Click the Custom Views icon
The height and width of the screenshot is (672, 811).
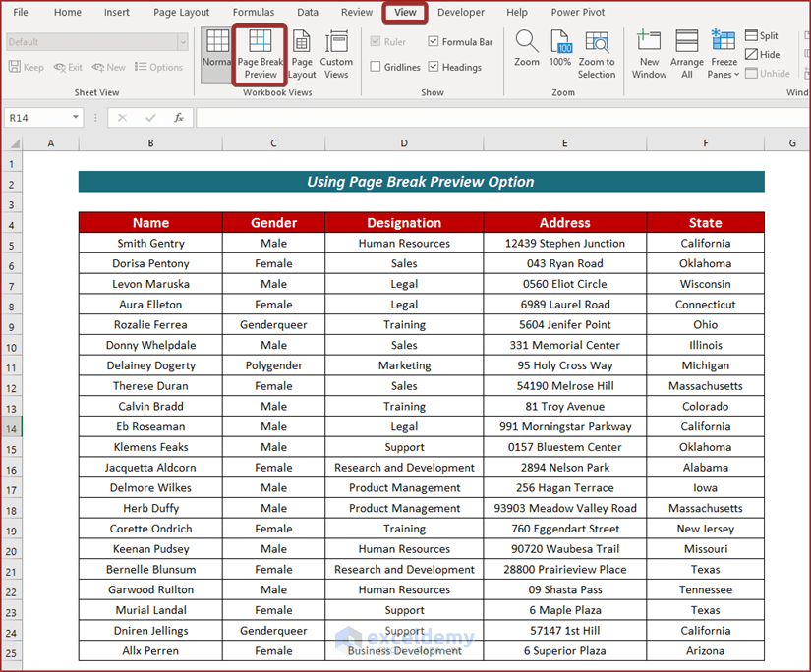(337, 53)
